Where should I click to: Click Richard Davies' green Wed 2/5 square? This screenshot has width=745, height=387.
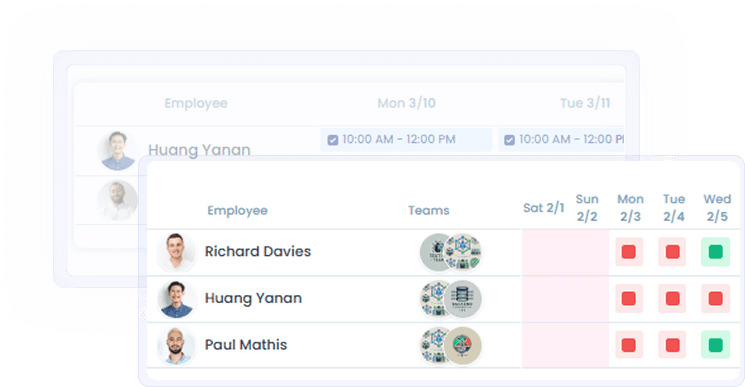(716, 252)
